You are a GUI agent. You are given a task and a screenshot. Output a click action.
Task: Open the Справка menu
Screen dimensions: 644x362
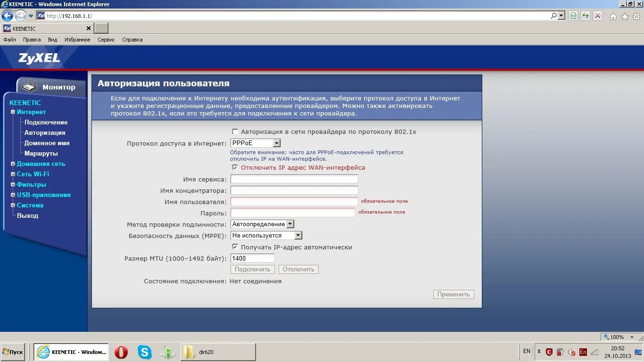pos(132,40)
